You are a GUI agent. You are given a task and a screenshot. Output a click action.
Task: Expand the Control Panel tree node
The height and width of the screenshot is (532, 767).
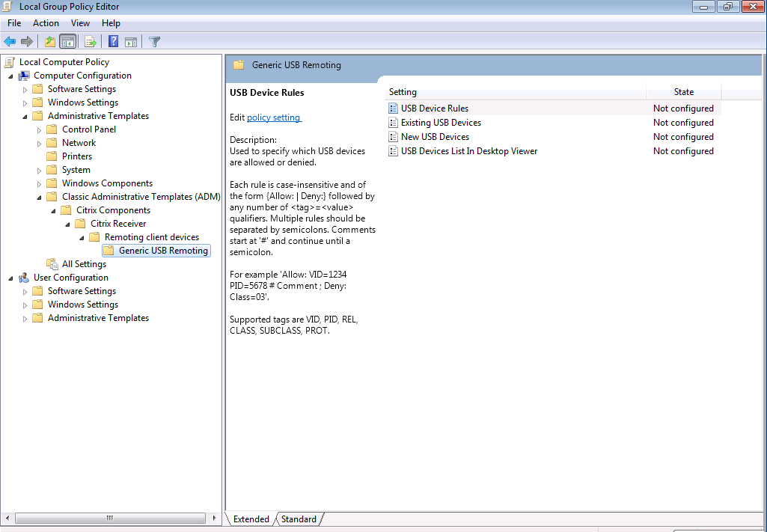(39, 129)
